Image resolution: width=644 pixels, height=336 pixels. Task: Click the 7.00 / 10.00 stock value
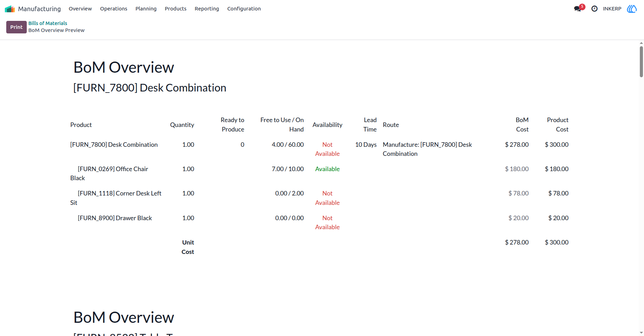coord(288,169)
